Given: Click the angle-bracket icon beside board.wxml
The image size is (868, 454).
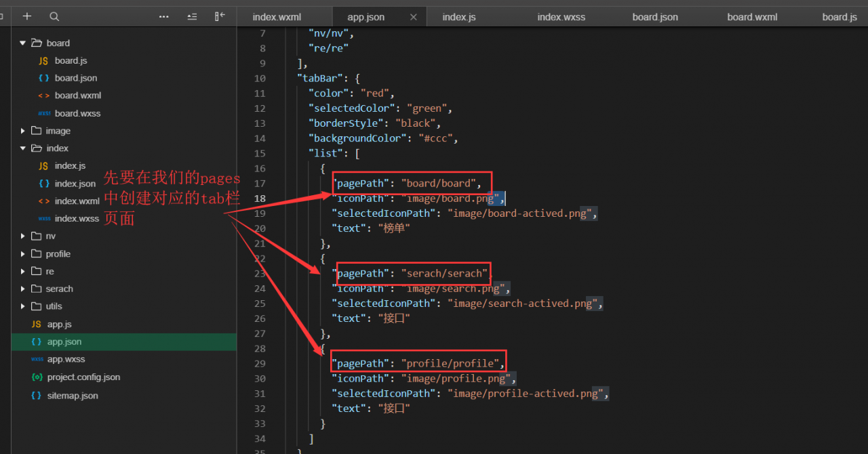Looking at the screenshot, I should point(43,96).
